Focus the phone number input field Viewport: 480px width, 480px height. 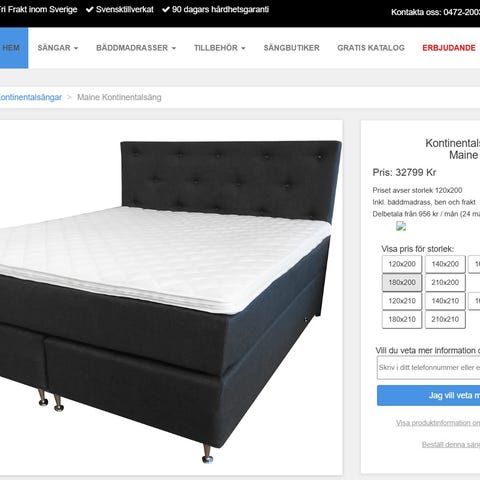pyautogui.click(x=428, y=368)
